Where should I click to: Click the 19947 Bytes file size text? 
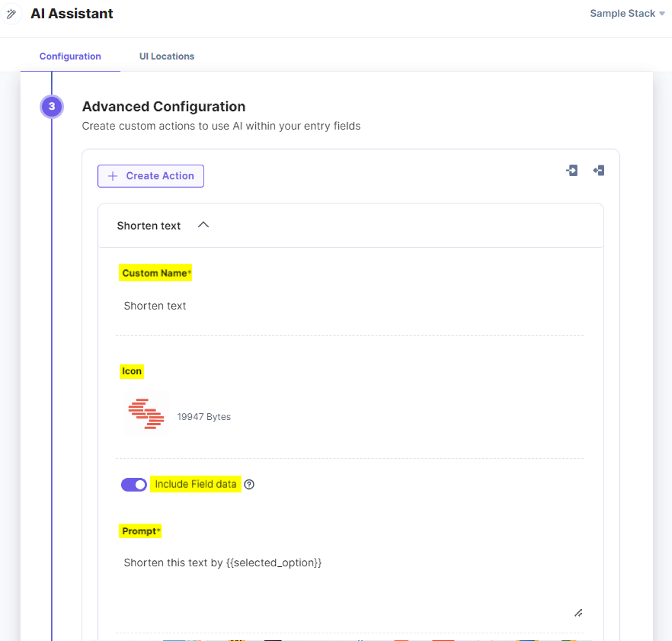pos(204,417)
